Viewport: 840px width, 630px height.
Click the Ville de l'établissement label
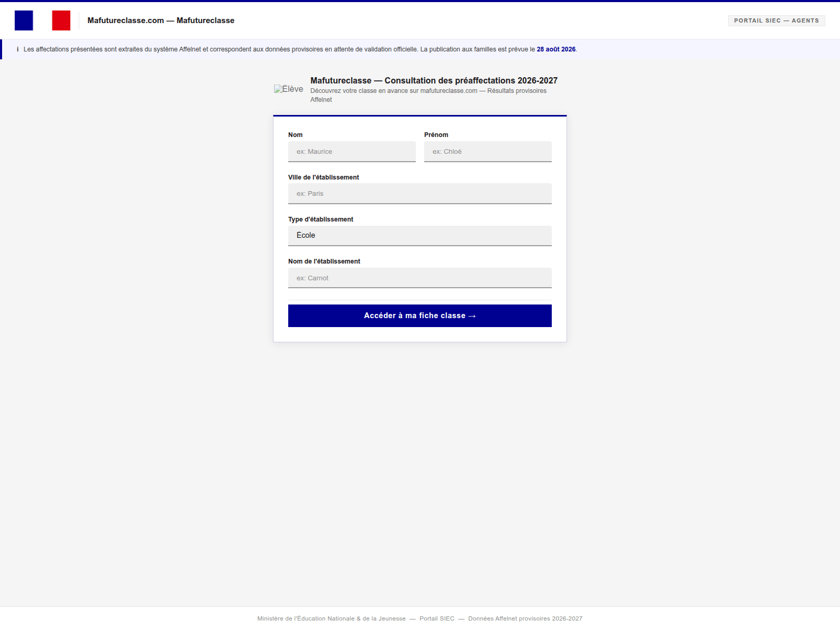click(x=323, y=177)
